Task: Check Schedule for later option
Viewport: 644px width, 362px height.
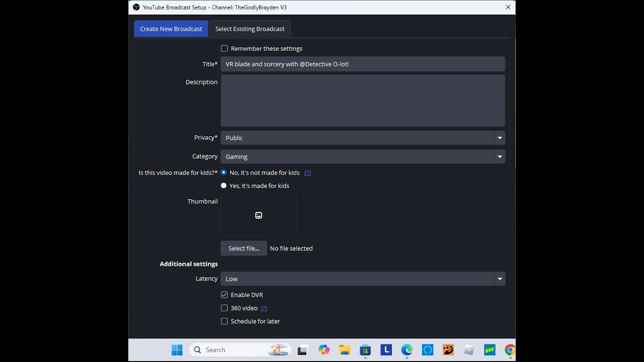Action: click(x=224, y=321)
